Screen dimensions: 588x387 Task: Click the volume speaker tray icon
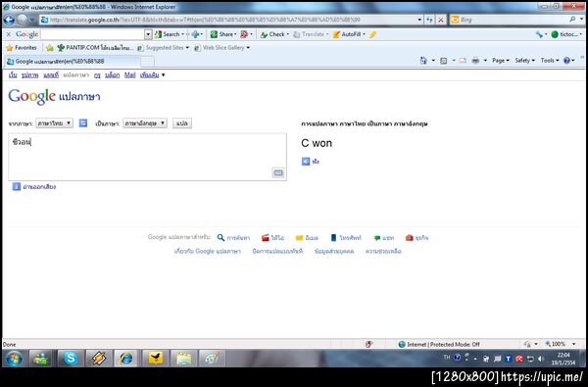coord(541,359)
